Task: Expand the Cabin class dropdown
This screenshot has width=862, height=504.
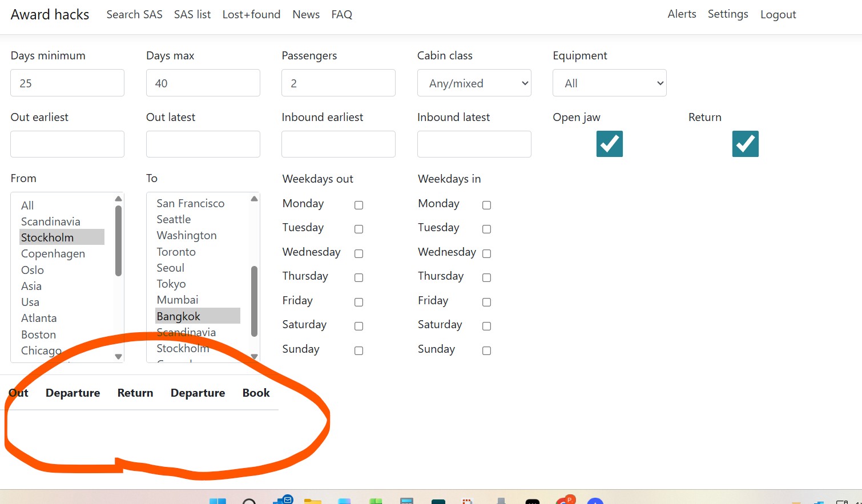Action: 474,83
